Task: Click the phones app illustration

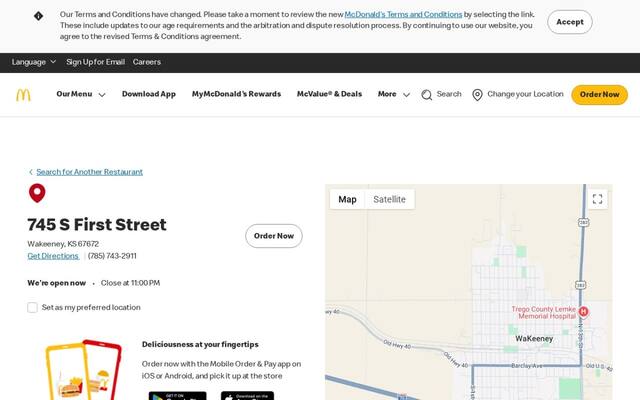Action: click(x=84, y=369)
